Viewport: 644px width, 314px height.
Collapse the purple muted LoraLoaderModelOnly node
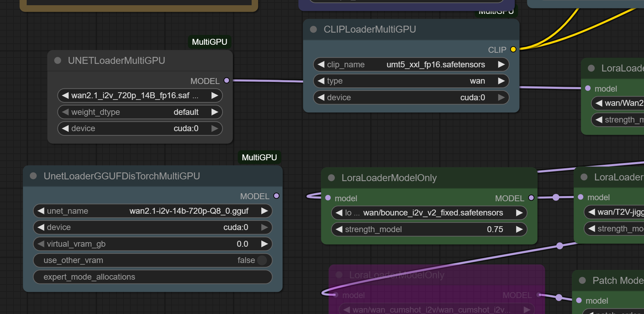pyautogui.click(x=339, y=275)
